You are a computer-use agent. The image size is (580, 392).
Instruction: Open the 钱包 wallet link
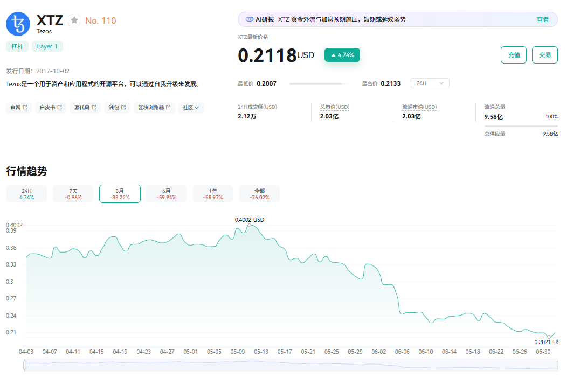pos(117,108)
